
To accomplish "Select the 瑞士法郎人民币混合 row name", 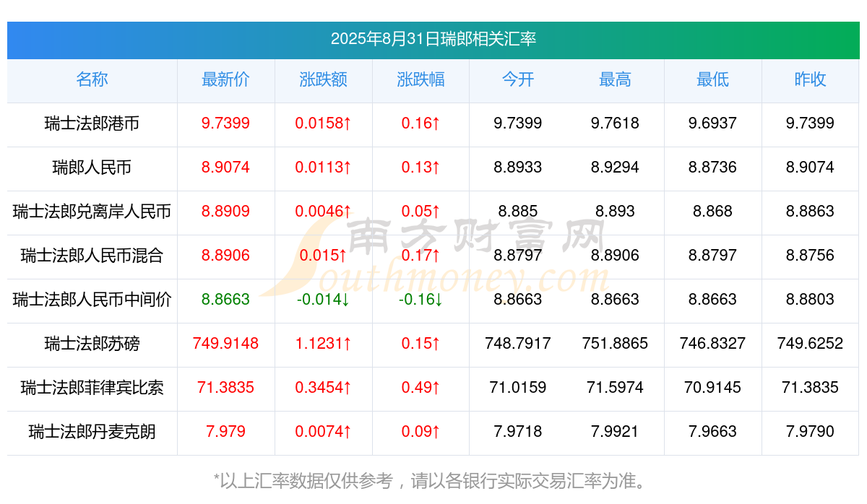I will coord(92,256).
